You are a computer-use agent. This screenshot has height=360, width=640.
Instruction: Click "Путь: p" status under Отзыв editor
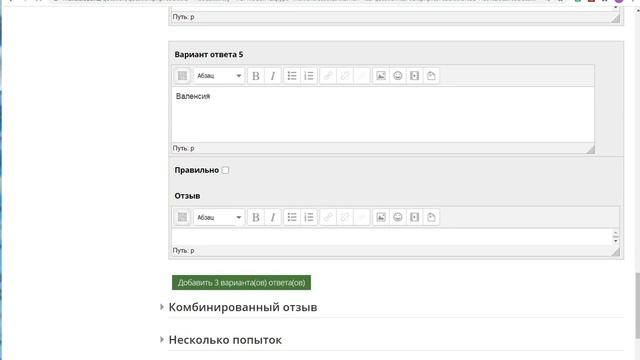(x=183, y=251)
